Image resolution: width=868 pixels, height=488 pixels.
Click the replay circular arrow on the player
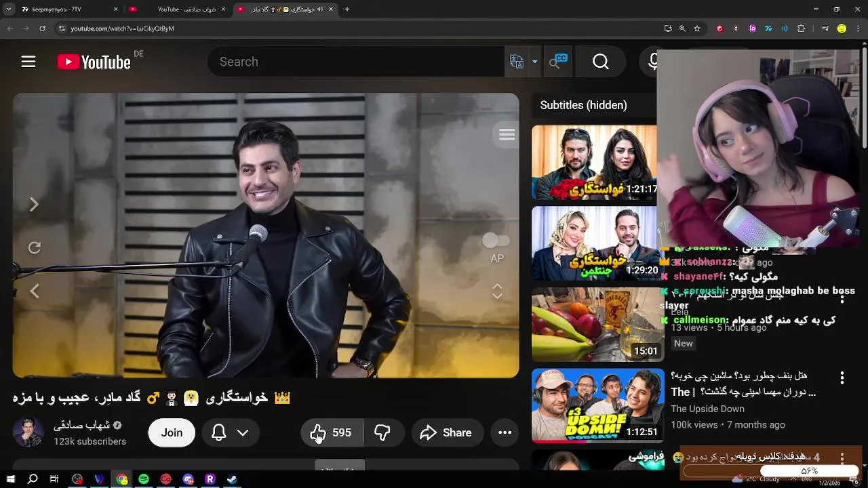[x=35, y=247]
